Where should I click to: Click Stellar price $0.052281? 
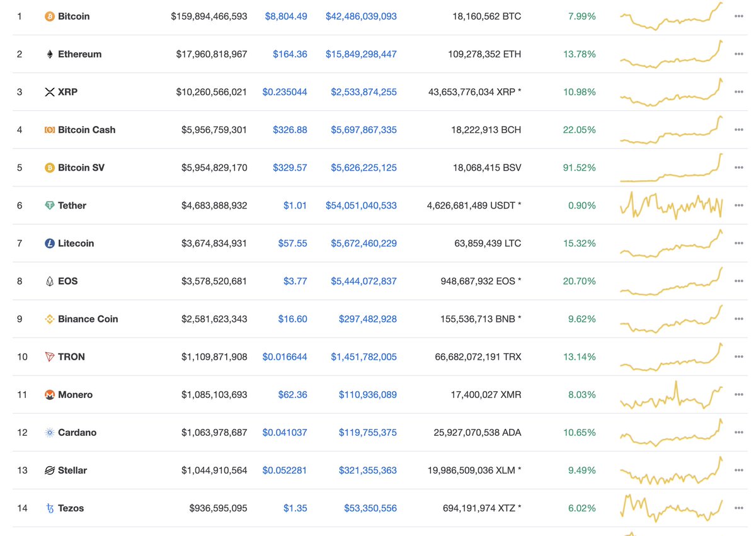pos(285,470)
